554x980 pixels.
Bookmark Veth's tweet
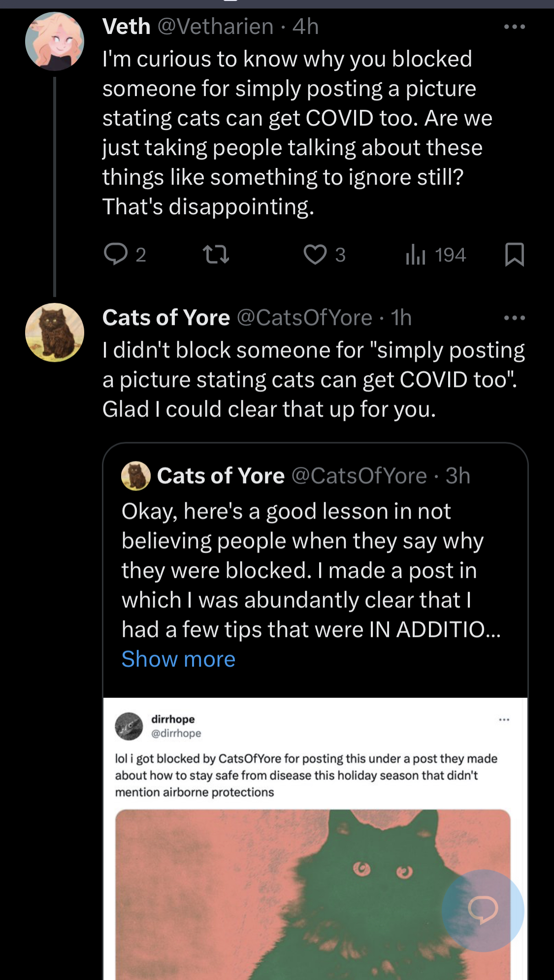pyautogui.click(x=515, y=255)
